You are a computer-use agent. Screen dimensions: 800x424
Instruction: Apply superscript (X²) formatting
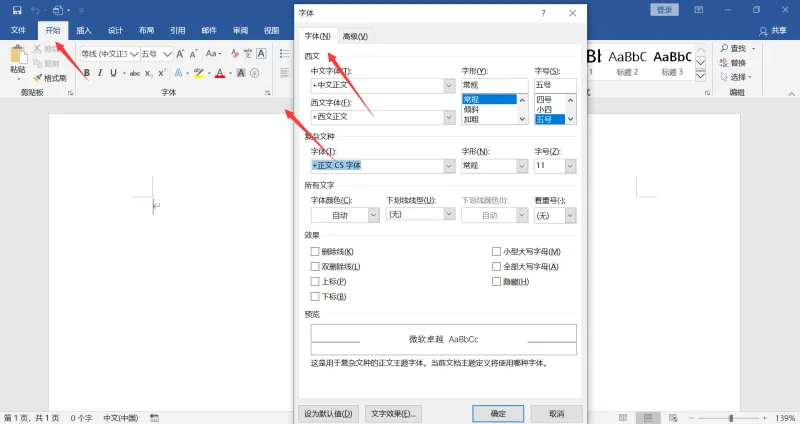coord(162,73)
